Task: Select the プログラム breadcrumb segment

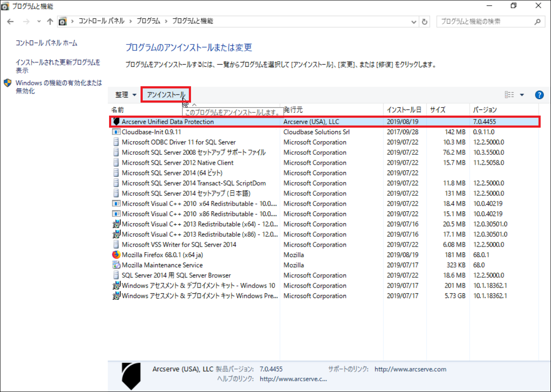Action: 148,21
